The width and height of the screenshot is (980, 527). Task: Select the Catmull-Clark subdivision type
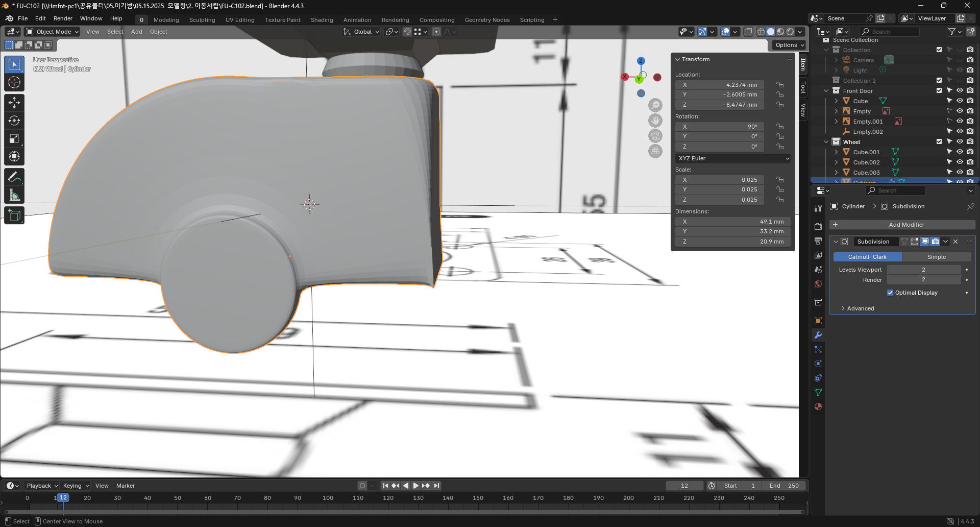pos(867,257)
